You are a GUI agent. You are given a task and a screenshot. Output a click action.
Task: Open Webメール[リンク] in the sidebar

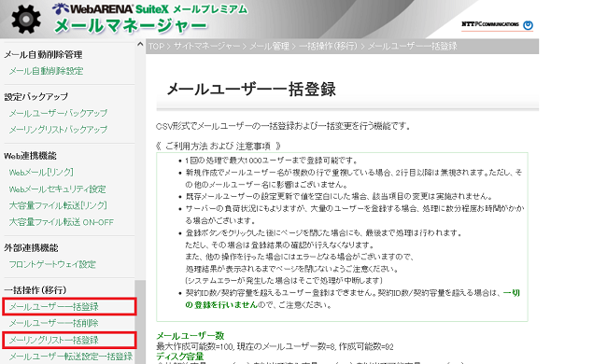(x=41, y=173)
